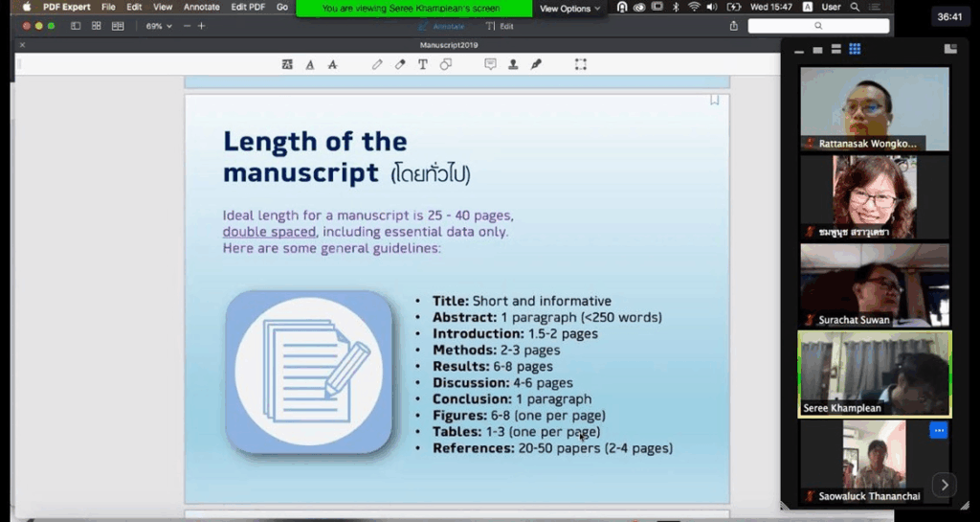Show next participants with arrow
Viewport: 980px width, 522px height.
coord(944,485)
